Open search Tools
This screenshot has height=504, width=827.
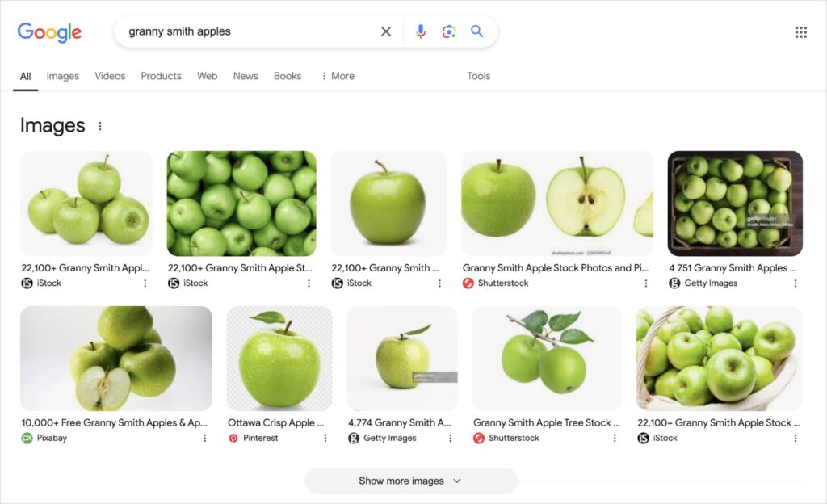coord(478,75)
